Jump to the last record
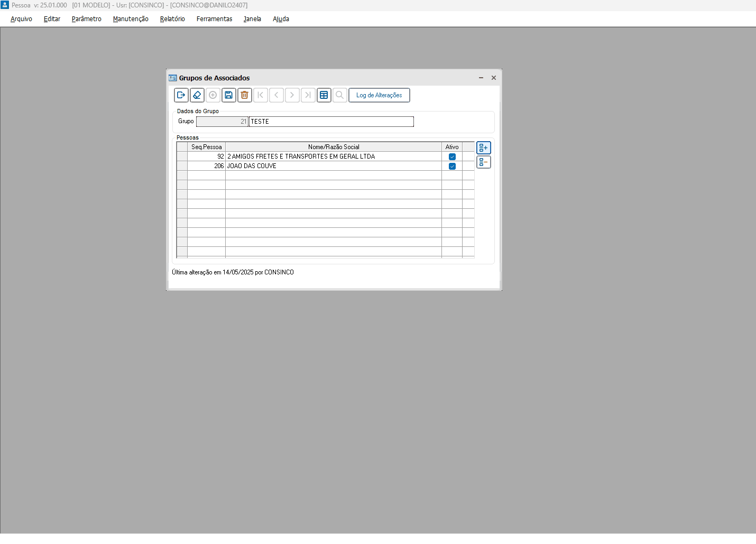Viewport: 756px width, 544px height. [x=308, y=95]
